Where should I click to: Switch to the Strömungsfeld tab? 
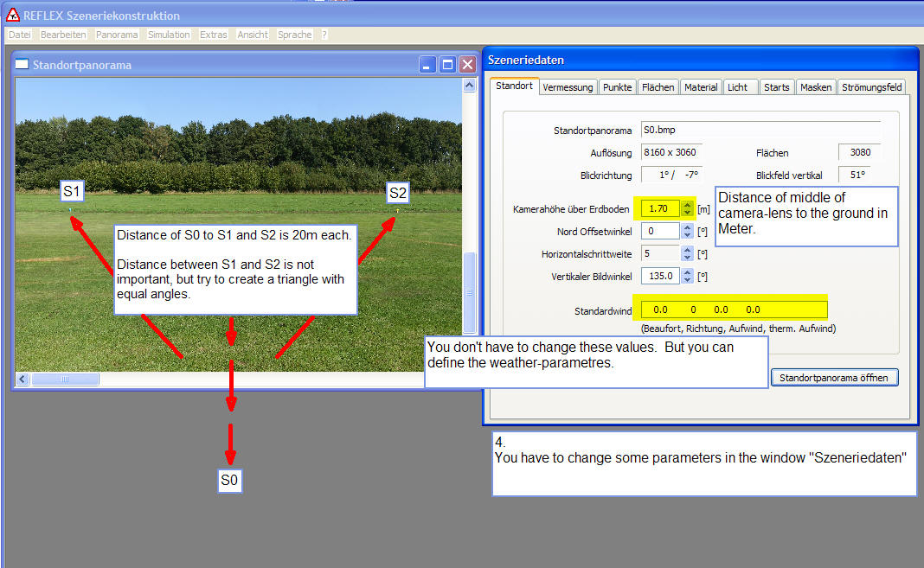pyautogui.click(x=871, y=87)
